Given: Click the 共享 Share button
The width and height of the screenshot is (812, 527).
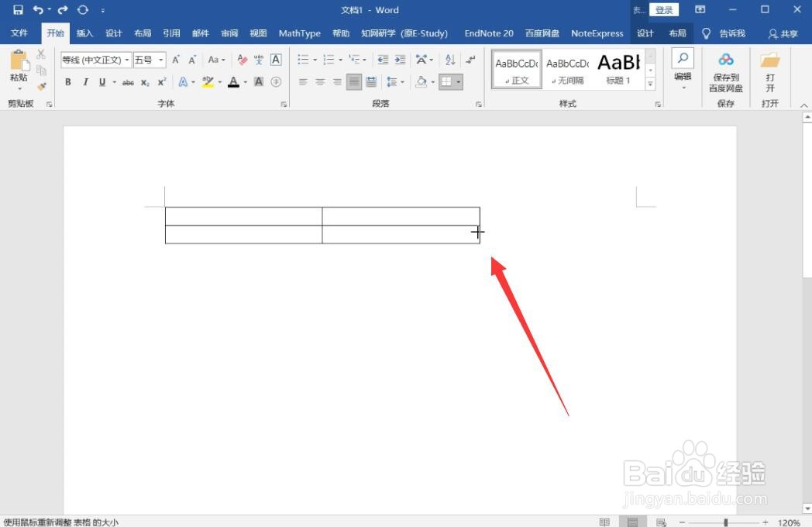Looking at the screenshot, I should click(x=783, y=33).
